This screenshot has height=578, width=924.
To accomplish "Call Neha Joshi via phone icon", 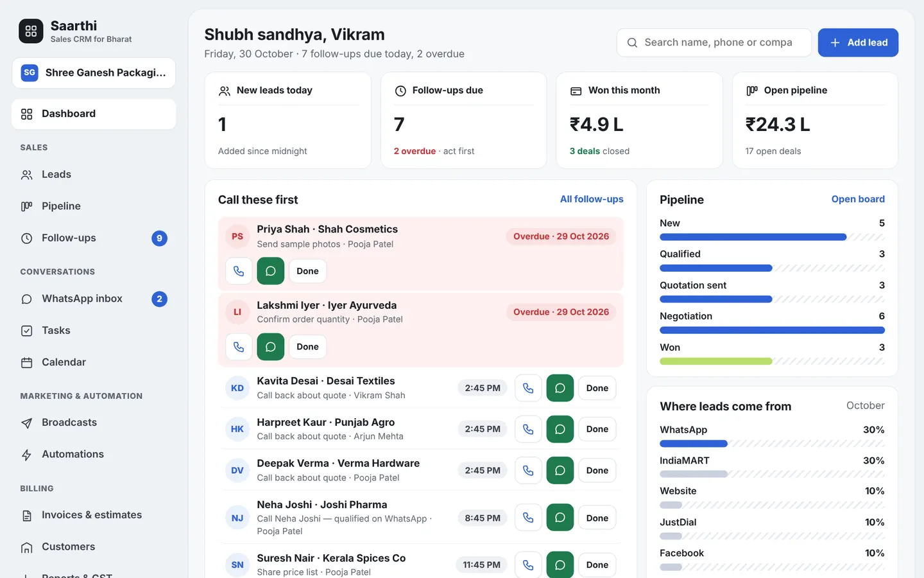I will pyautogui.click(x=528, y=518).
